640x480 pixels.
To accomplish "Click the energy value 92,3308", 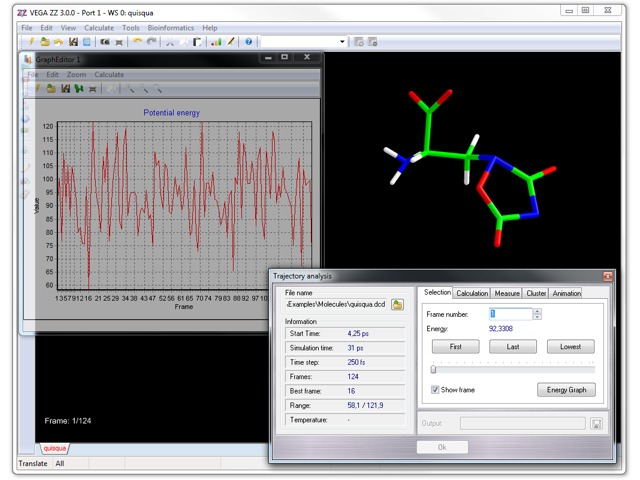I will coord(501,329).
